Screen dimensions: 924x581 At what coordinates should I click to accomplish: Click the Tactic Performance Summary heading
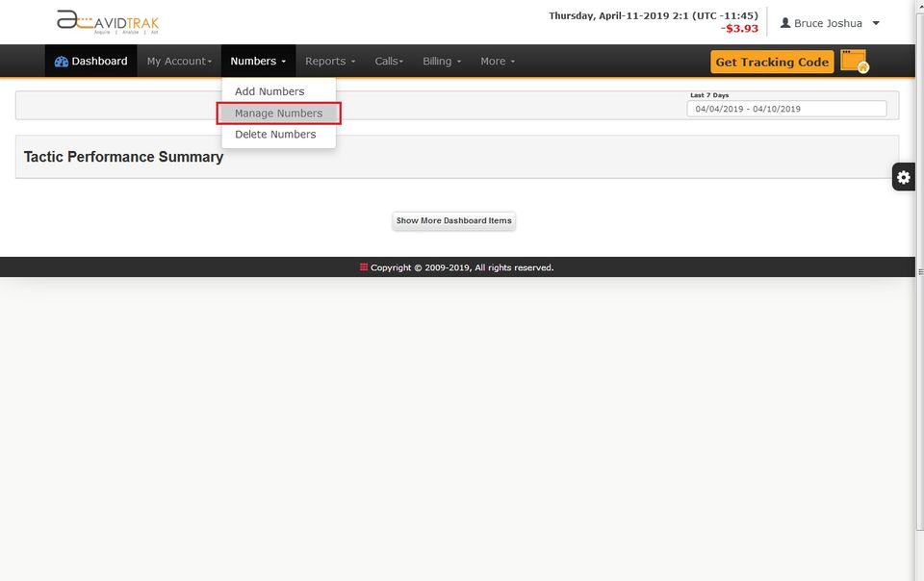pyautogui.click(x=124, y=157)
